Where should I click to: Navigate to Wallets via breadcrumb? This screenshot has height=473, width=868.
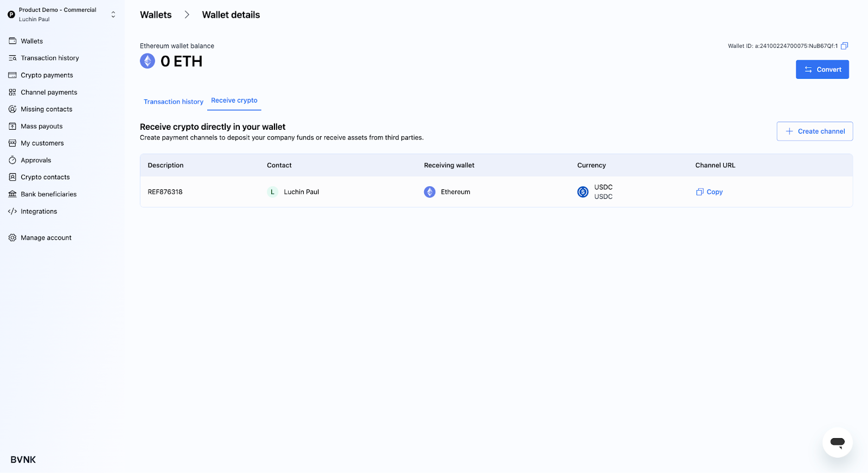coord(156,15)
